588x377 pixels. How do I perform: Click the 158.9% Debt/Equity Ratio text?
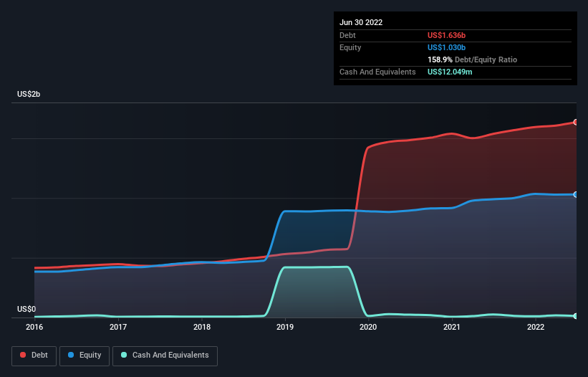point(472,59)
